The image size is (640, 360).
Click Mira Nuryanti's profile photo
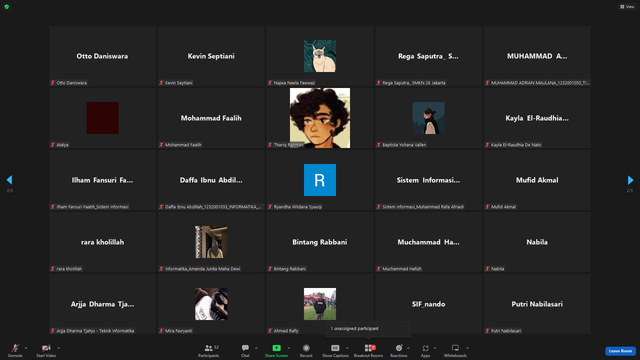pos(211,304)
